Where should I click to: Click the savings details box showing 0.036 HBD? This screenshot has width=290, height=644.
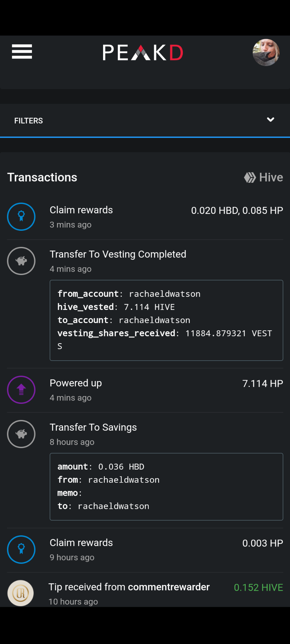point(166,487)
